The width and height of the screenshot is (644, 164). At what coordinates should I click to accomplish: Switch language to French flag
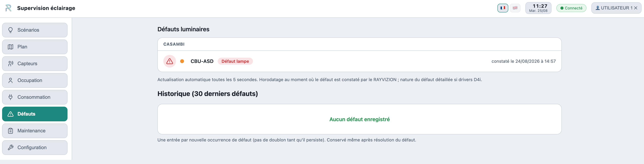tap(503, 8)
